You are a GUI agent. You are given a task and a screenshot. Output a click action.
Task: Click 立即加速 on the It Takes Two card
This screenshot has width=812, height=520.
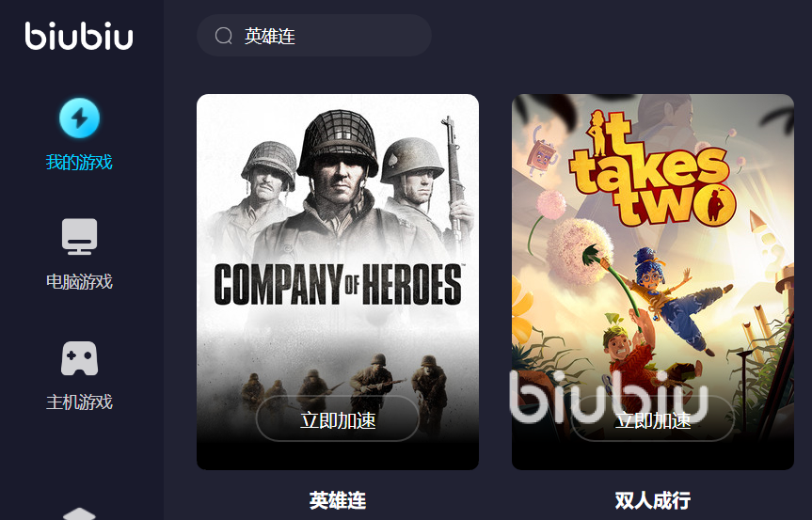coord(652,419)
